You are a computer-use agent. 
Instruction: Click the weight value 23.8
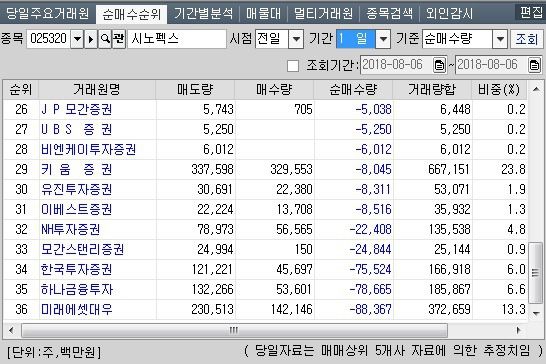tap(513, 169)
